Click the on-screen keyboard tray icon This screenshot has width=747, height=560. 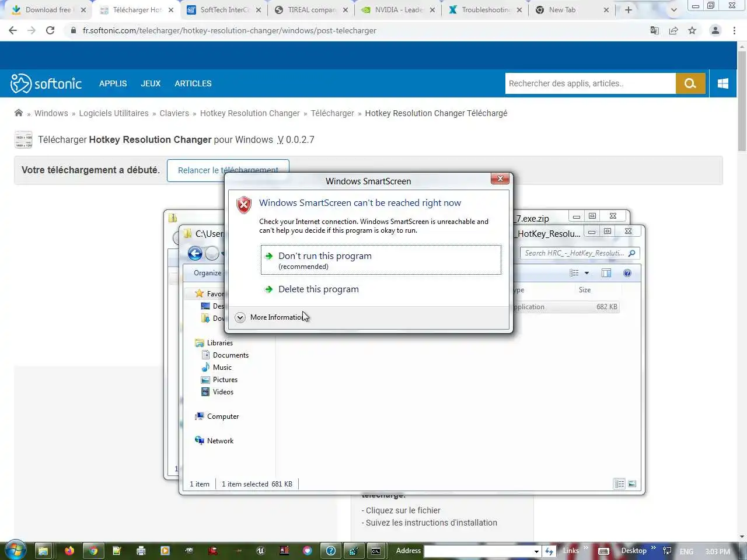[603, 551]
